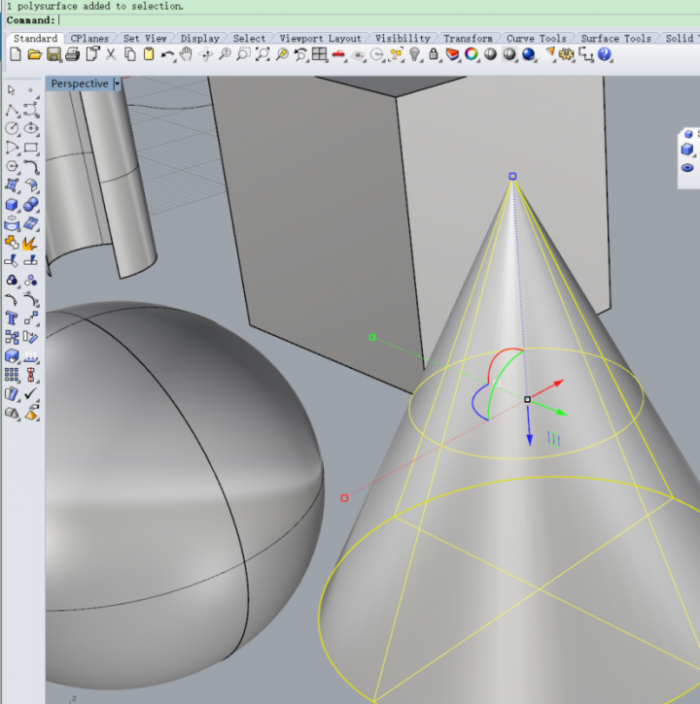Toggle the light bulb hide/show icon
Viewport: 700px width, 704px height.
[415, 54]
